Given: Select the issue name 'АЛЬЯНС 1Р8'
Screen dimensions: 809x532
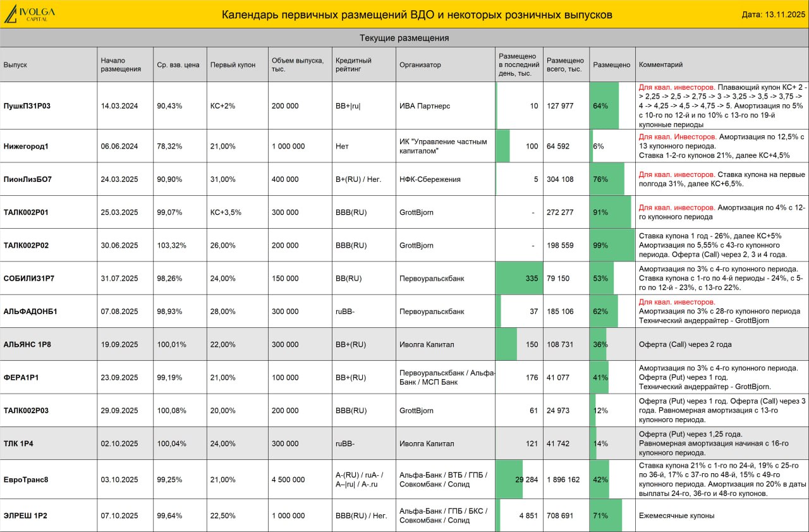Looking at the screenshot, I should 27,344.
